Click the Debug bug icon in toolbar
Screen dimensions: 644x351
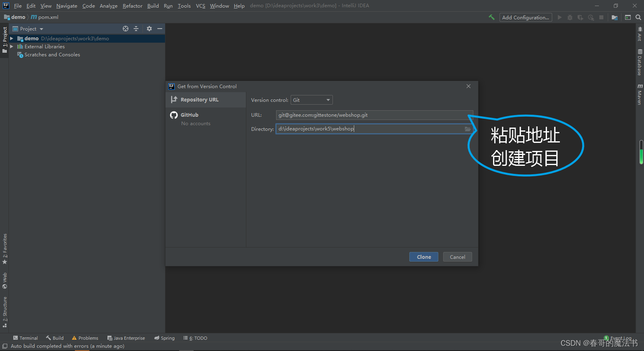[x=570, y=17]
